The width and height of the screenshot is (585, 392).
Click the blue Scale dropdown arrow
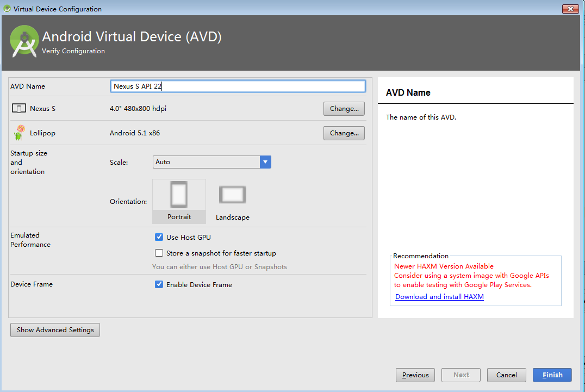coord(265,162)
